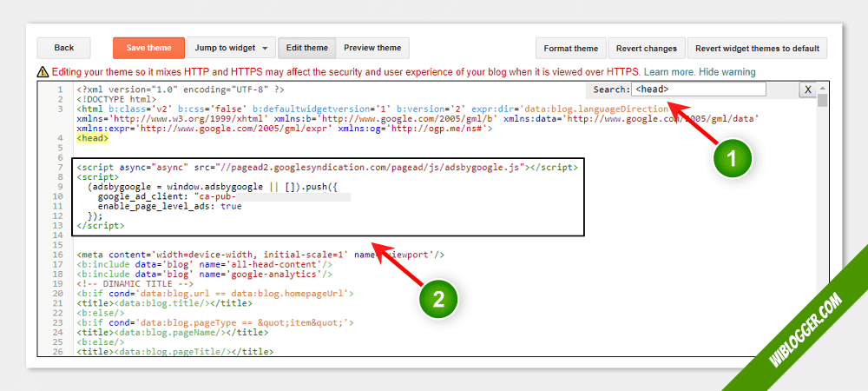This screenshot has width=868, height=391.
Task: Click the <?xml version line
Action: tap(181, 89)
